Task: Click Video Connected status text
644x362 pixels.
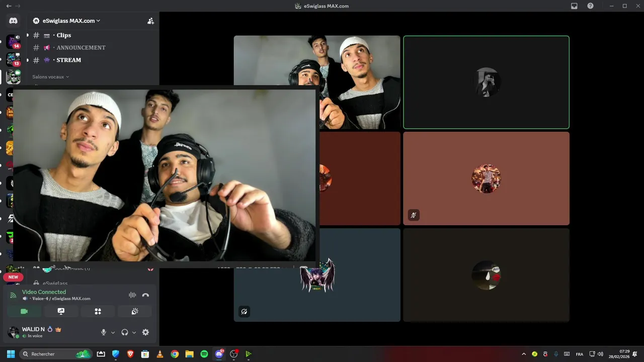Action: pos(44,292)
